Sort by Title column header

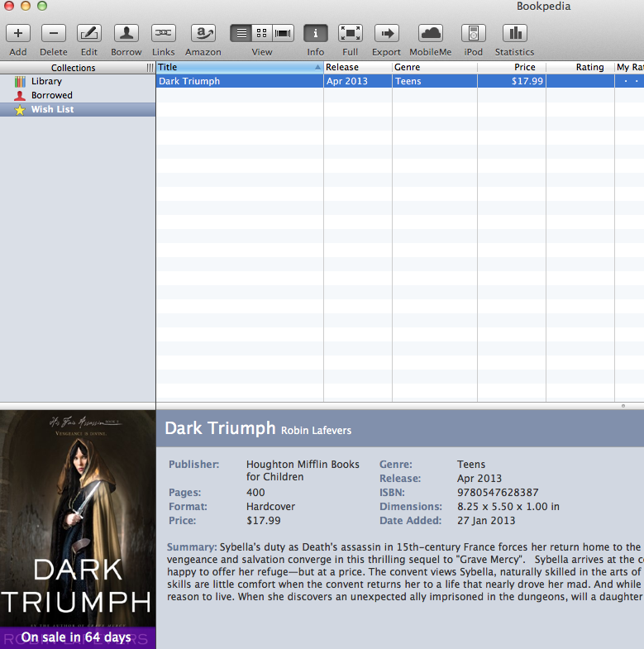pos(240,67)
